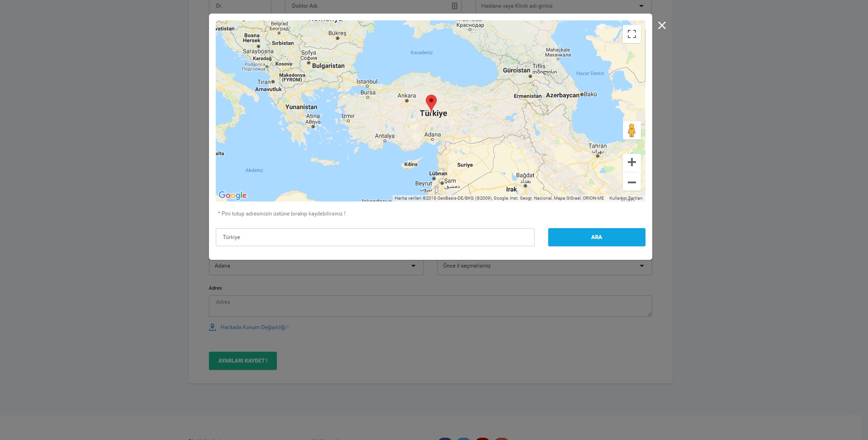Expand the Önce il seçmelisiniz dropdown
The image size is (868, 440).
pyautogui.click(x=545, y=266)
